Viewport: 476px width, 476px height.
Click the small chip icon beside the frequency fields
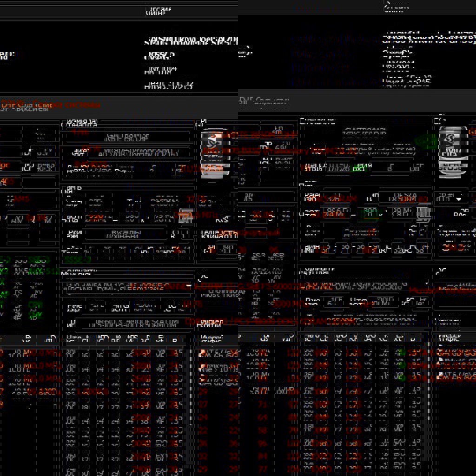[423, 214]
